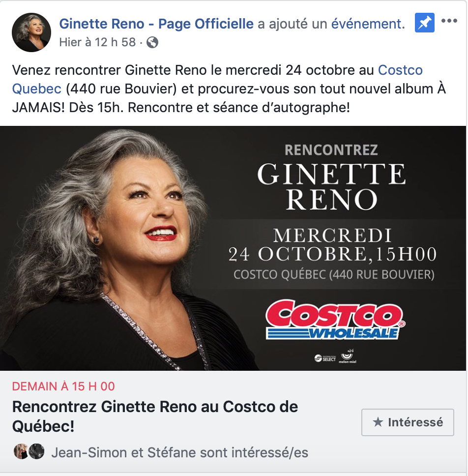Click the Demain à 15 h 00 date label
This screenshot has height=476, width=468.
click(63, 387)
